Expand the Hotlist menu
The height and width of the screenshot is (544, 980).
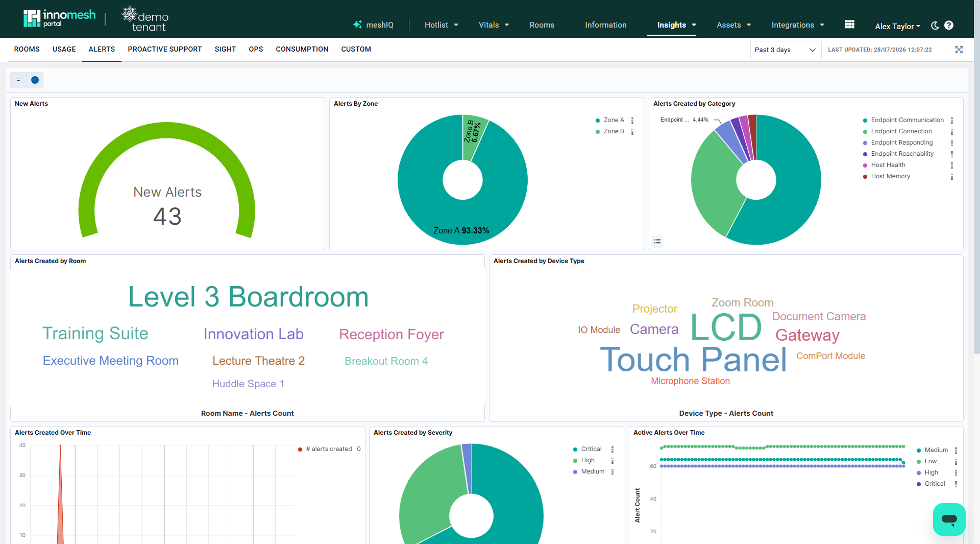pyautogui.click(x=442, y=25)
